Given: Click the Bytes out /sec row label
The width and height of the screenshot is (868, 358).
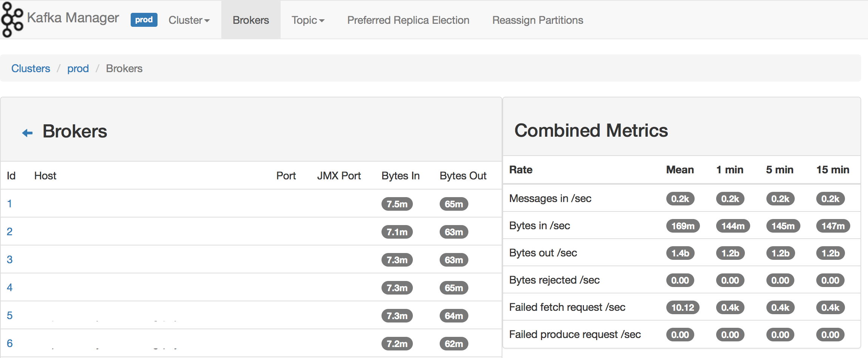Looking at the screenshot, I should (x=543, y=253).
